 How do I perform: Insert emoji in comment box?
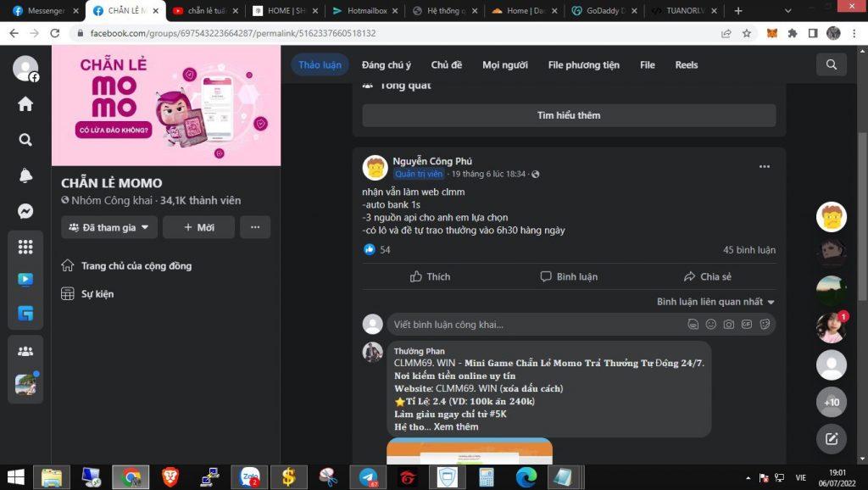[710, 324]
